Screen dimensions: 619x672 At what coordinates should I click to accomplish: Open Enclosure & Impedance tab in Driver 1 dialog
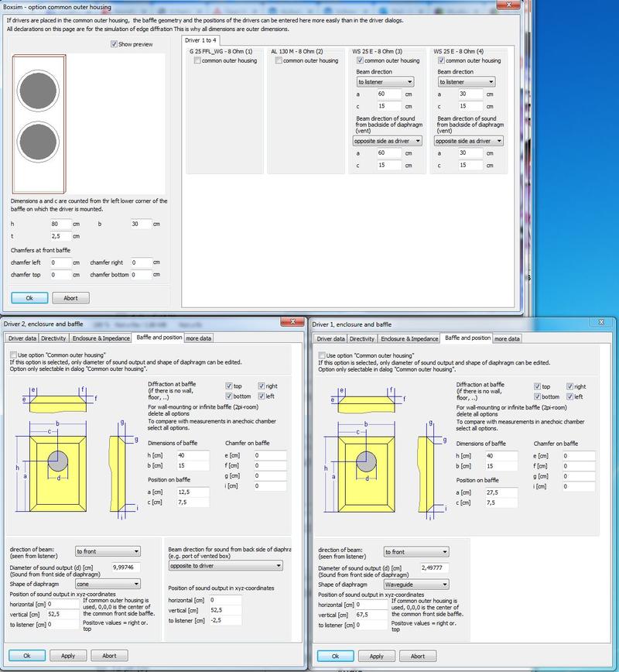coord(409,338)
